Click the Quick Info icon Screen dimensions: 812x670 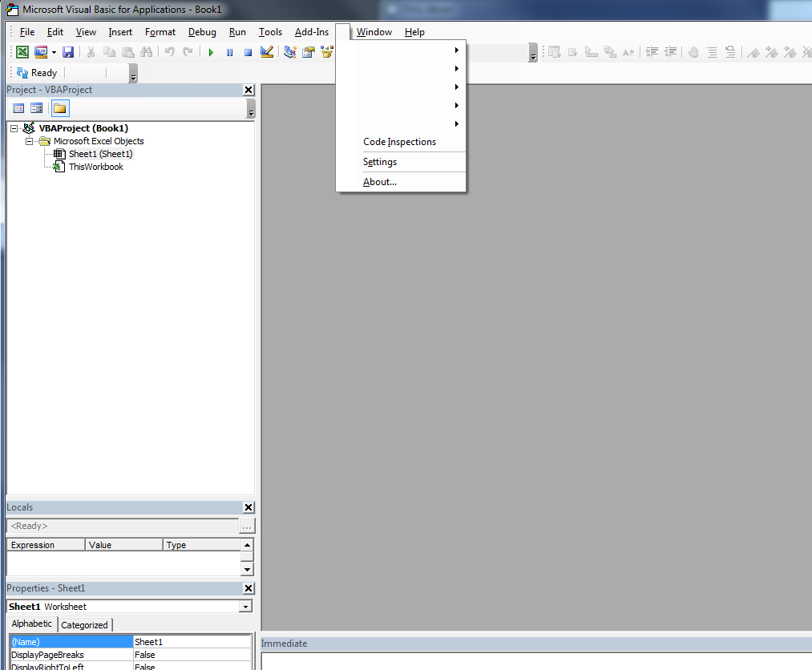592,52
